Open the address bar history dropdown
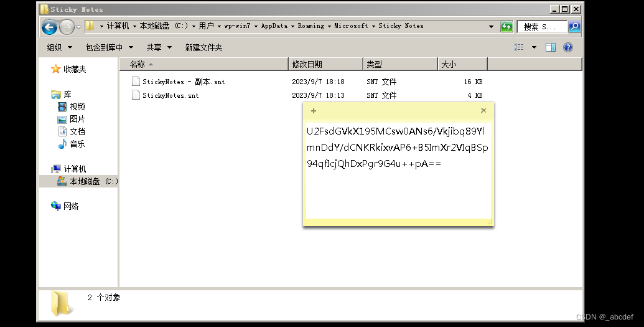This screenshot has width=644, height=327. (x=491, y=27)
